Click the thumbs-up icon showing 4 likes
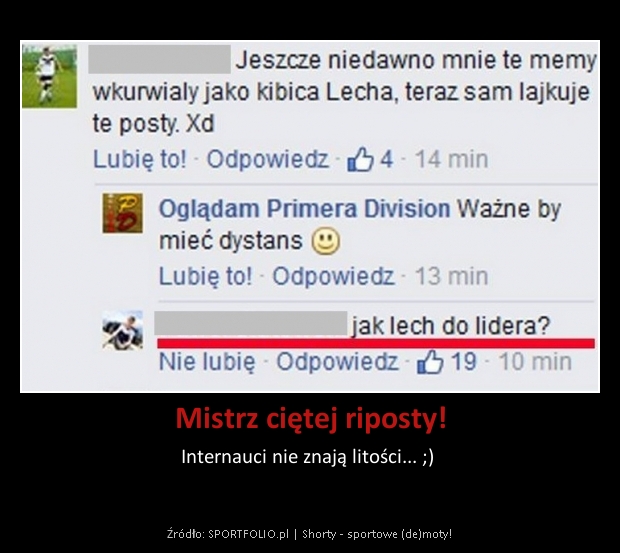The height and width of the screenshot is (553, 620). [x=360, y=159]
